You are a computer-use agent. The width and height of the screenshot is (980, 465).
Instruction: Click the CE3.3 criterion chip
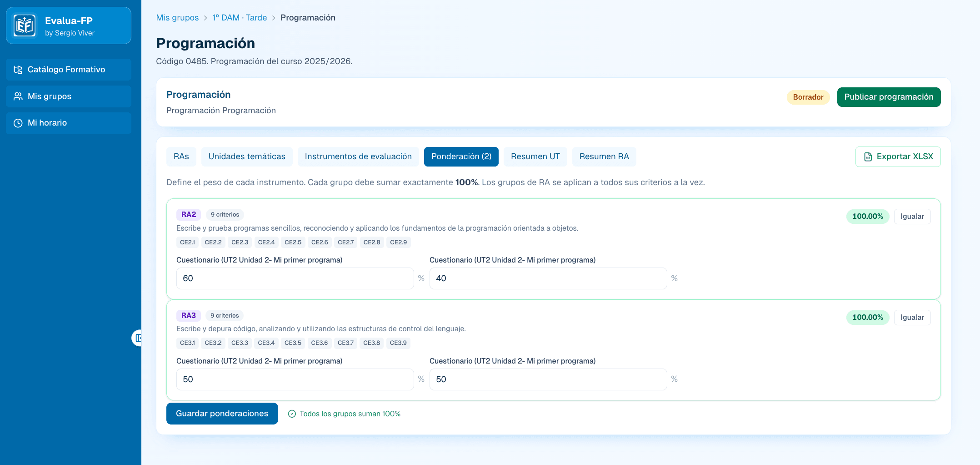[240, 343]
